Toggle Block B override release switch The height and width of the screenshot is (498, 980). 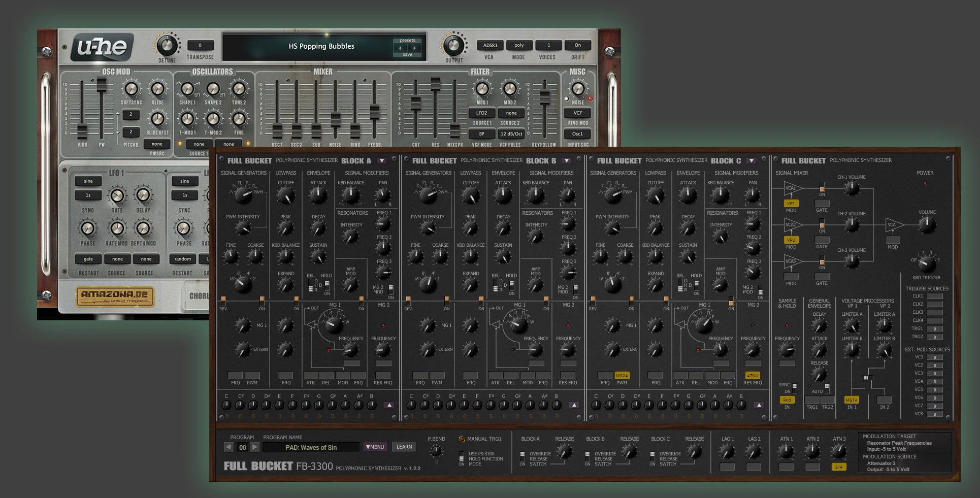click(x=587, y=456)
